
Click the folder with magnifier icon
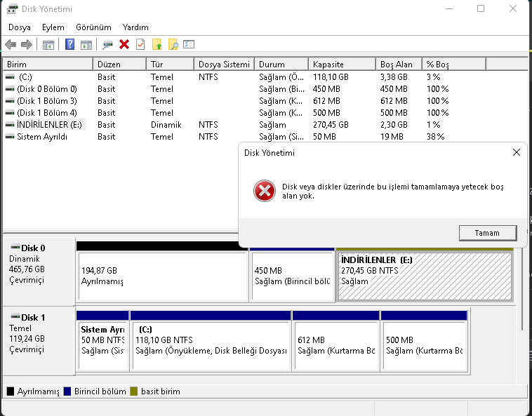point(173,45)
